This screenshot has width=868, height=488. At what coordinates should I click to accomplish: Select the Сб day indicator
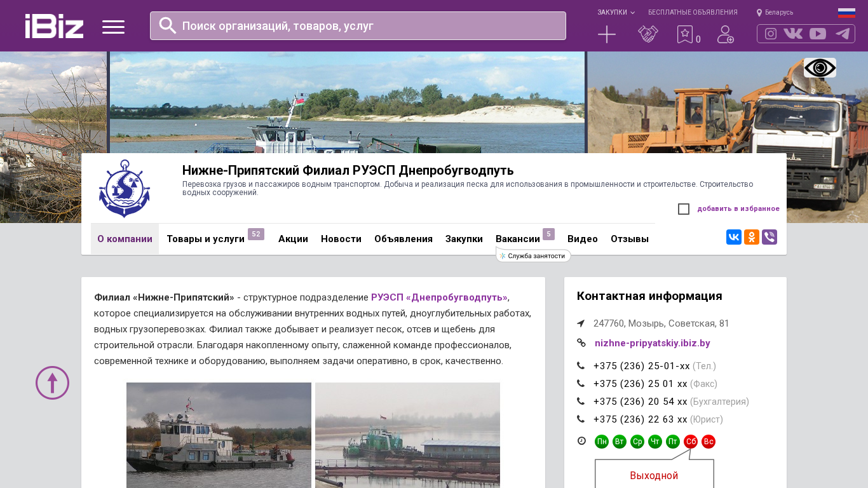pos(691,442)
